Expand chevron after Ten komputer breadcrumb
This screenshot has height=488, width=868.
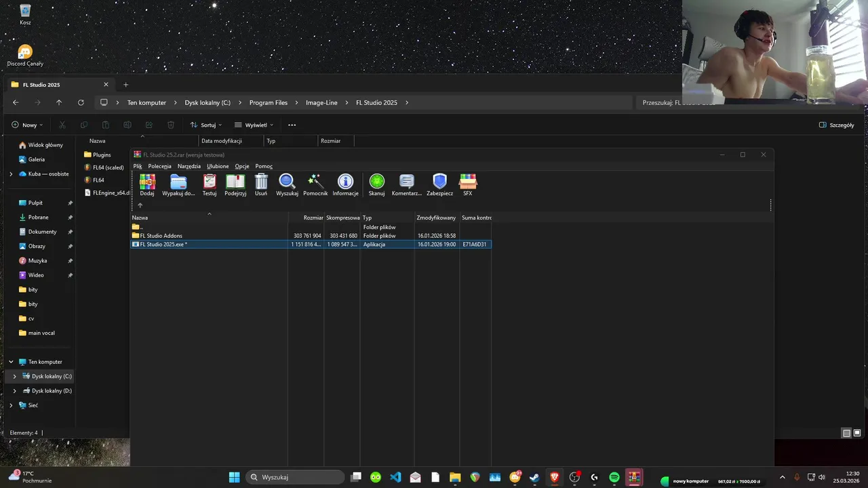[x=175, y=102]
